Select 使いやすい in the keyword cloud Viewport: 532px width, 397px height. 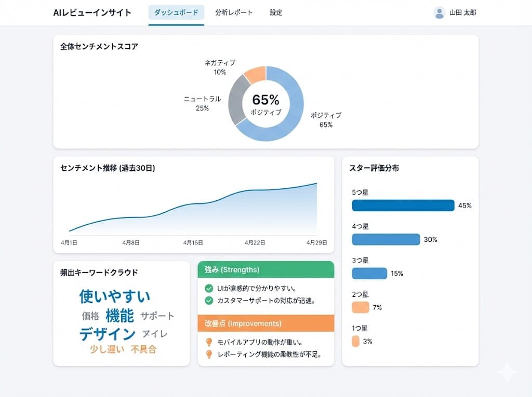[x=114, y=295]
